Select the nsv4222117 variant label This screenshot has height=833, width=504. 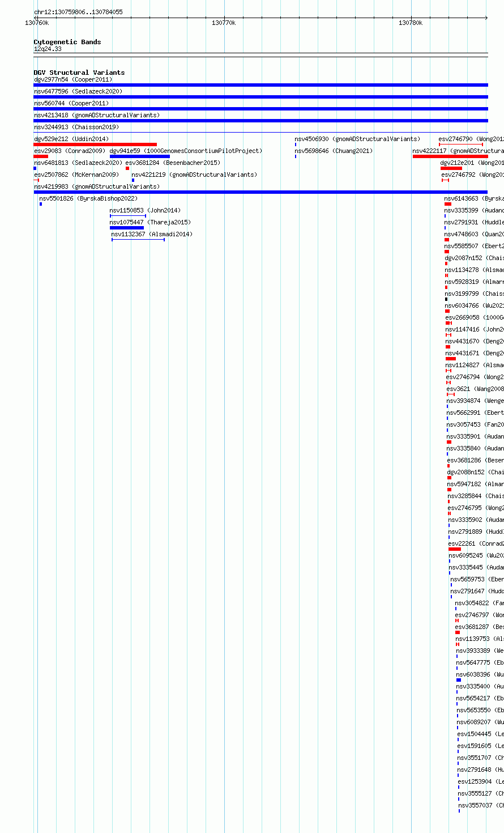point(458,151)
